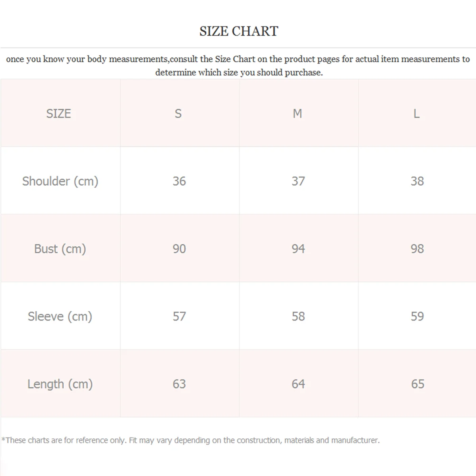Click the S size column header

(178, 114)
